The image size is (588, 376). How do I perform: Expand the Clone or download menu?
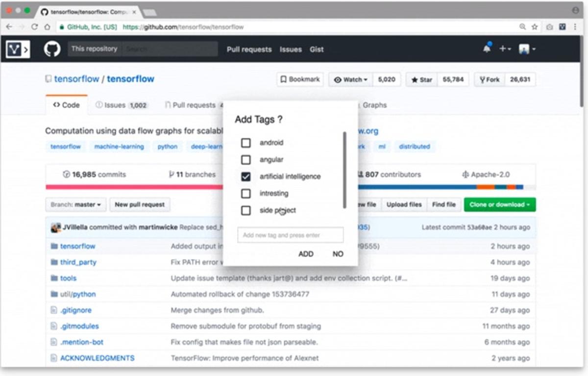click(499, 204)
